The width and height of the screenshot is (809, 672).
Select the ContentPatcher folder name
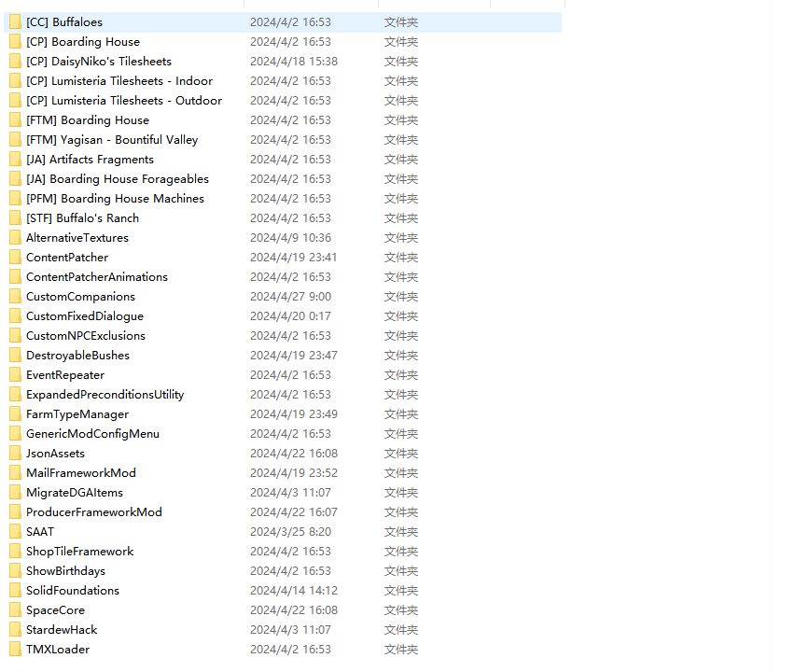coord(67,258)
